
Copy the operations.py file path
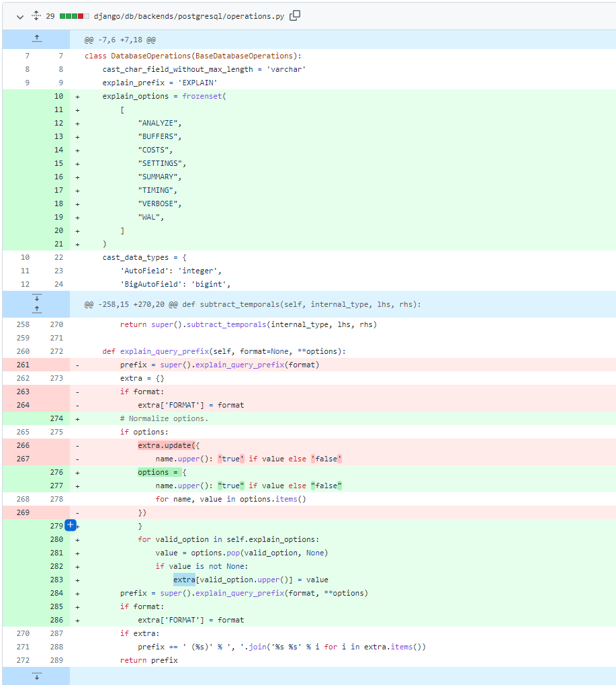tap(294, 16)
